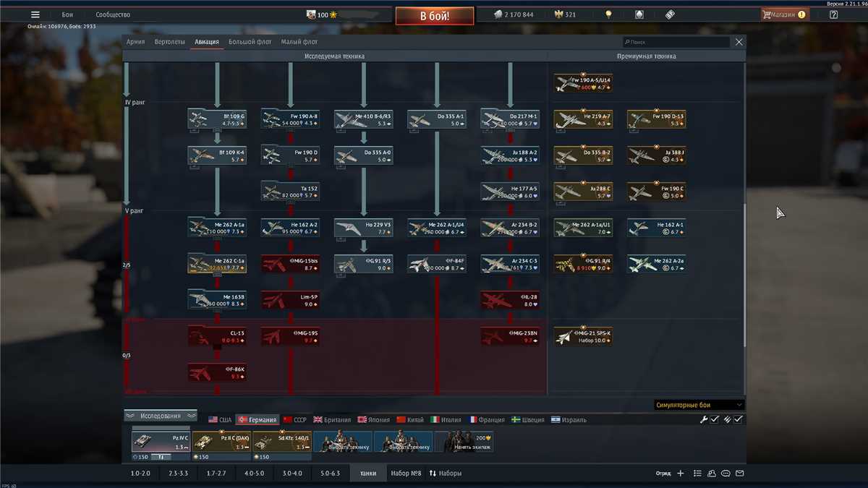Image resolution: width=868 pixels, height=488 pixels.
Task: Select the Авиация tab
Action: (207, 42)
